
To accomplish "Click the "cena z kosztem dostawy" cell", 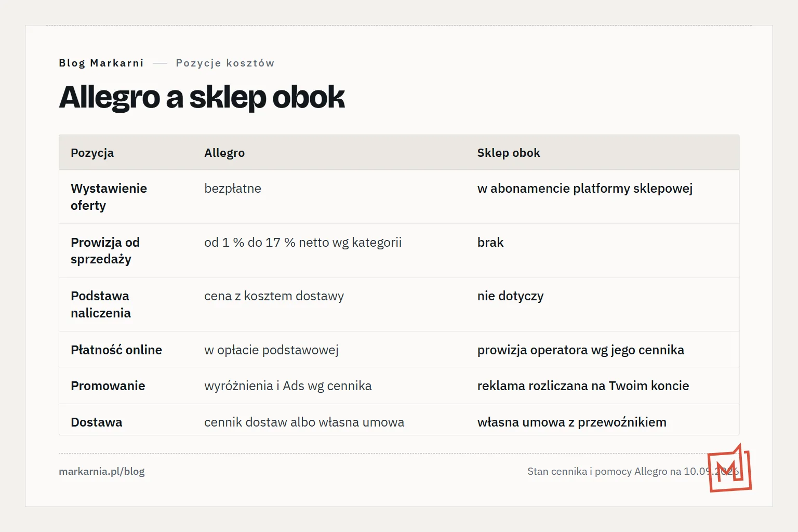I will pos(274,296).
